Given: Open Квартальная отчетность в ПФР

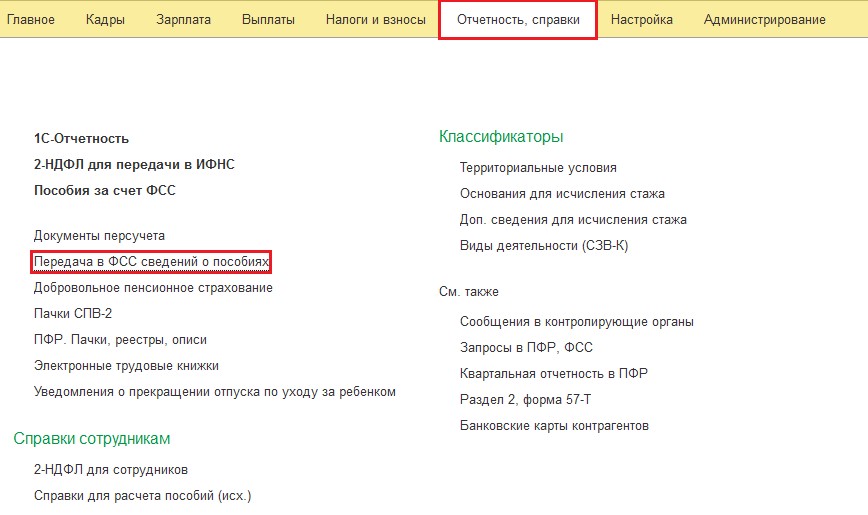Looking at the screenshot, I should click(553, 374).
